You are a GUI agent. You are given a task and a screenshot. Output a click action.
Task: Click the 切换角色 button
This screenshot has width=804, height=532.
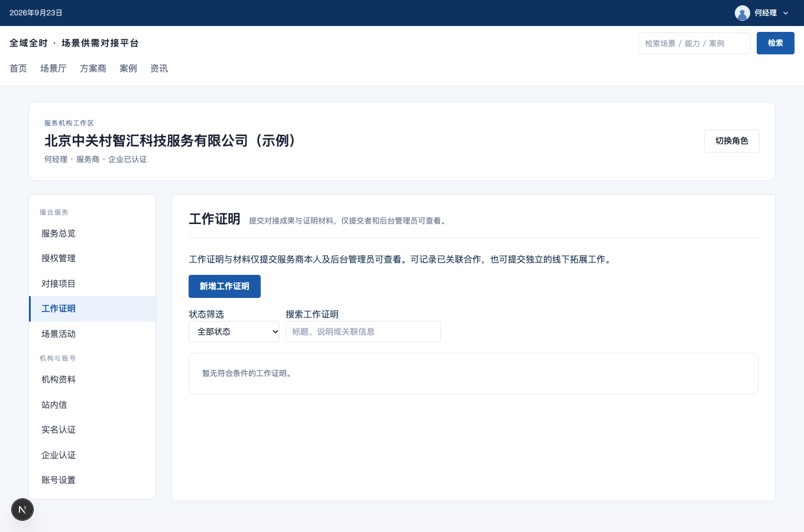pyautogui.click(x=732, y=141)
